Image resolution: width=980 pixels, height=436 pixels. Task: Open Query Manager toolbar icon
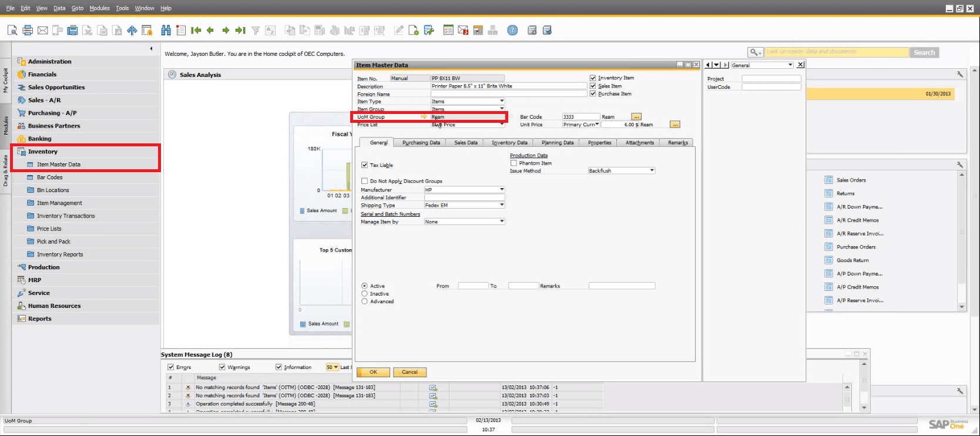[428, 30]
